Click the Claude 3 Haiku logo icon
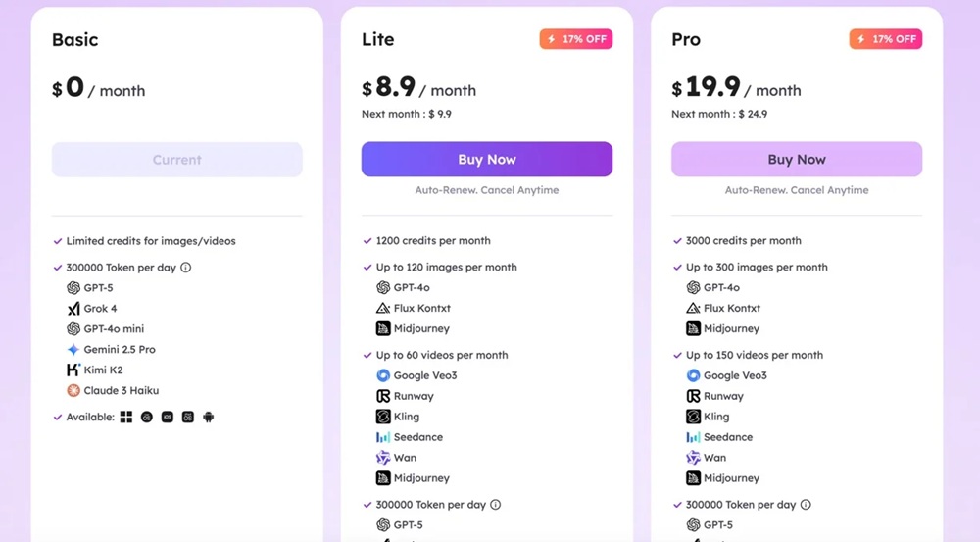 tap(73, 391)
